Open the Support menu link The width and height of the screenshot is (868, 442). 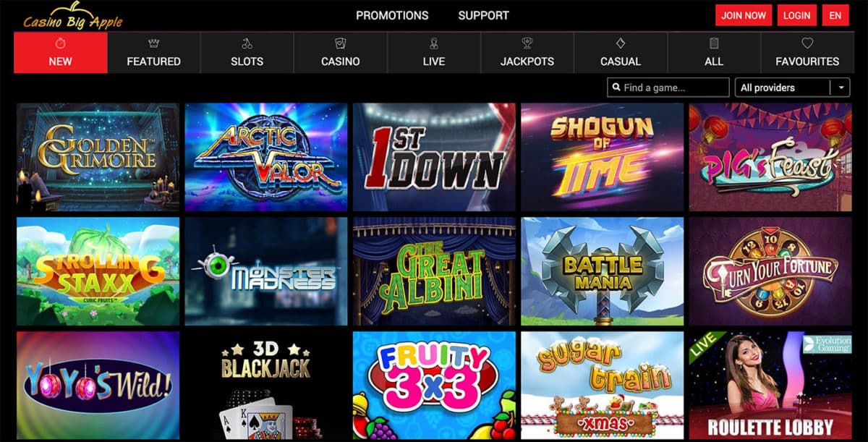tap(483, 15)
